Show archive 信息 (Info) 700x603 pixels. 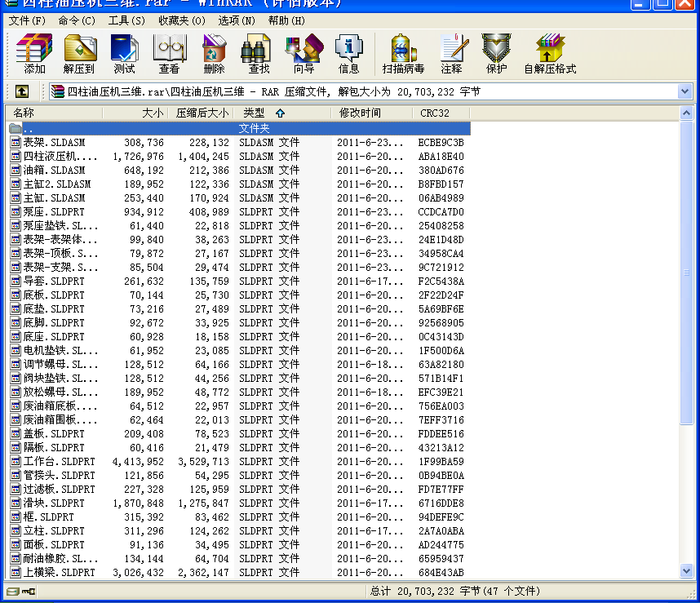coord(348,54)
